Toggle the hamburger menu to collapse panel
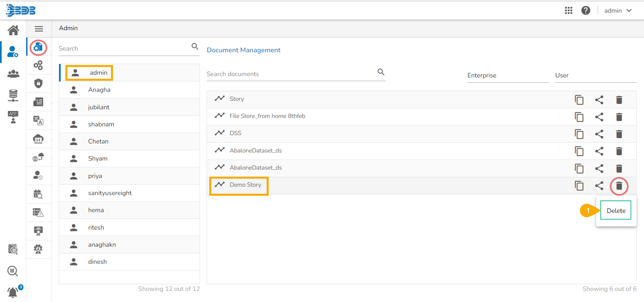 tap(39, 29)
